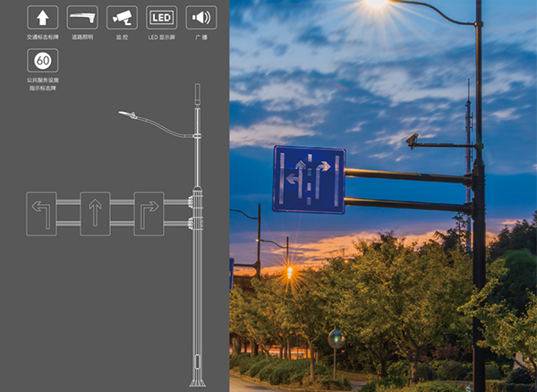The image size is (537, 392).
Task: Click the left-turn sign in the line diagram
Action: click(42, 213)
